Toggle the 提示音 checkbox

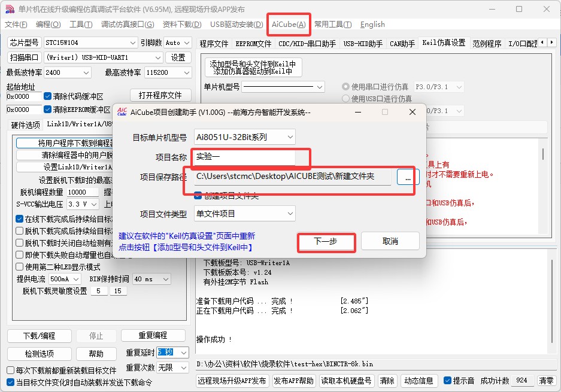pyautogui.click(x=447, y=381)
